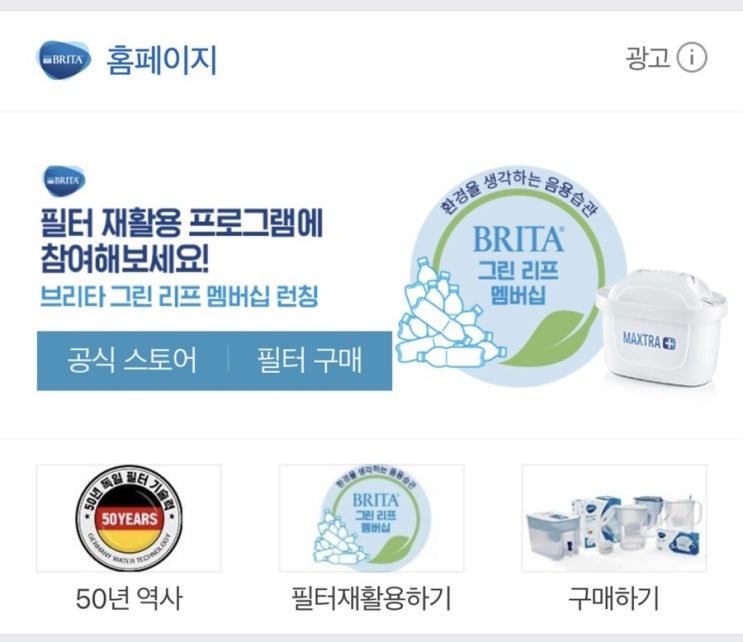Click the 그린 리프 멤버십 thumbnail

pos(372,518)
